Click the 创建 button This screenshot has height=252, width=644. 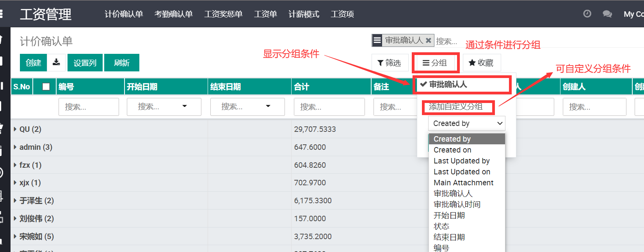coord(33,63)
